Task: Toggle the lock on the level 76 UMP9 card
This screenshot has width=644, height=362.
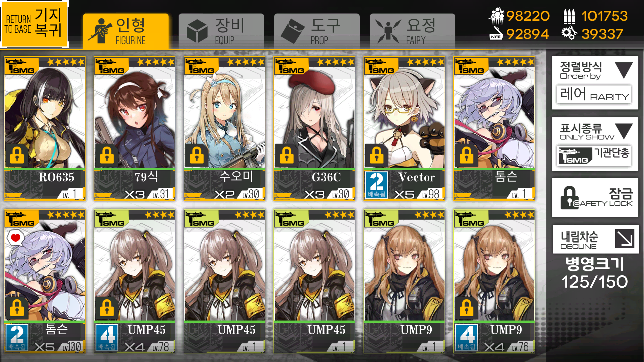Action: pyautogui.click(x=466, y=308)
